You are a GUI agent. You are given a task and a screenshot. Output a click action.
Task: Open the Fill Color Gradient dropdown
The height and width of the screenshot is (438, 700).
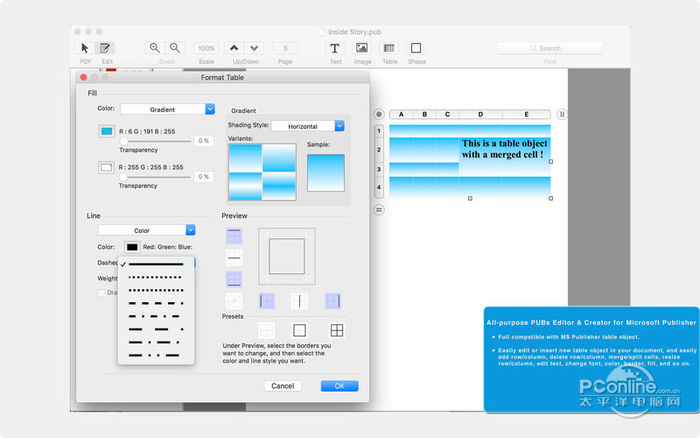(x=210, y=109)
